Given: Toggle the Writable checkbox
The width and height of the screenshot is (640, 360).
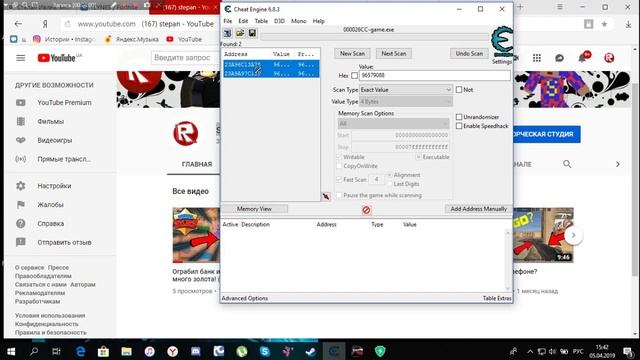Looking at the screenshot, I should click(339, 157).
